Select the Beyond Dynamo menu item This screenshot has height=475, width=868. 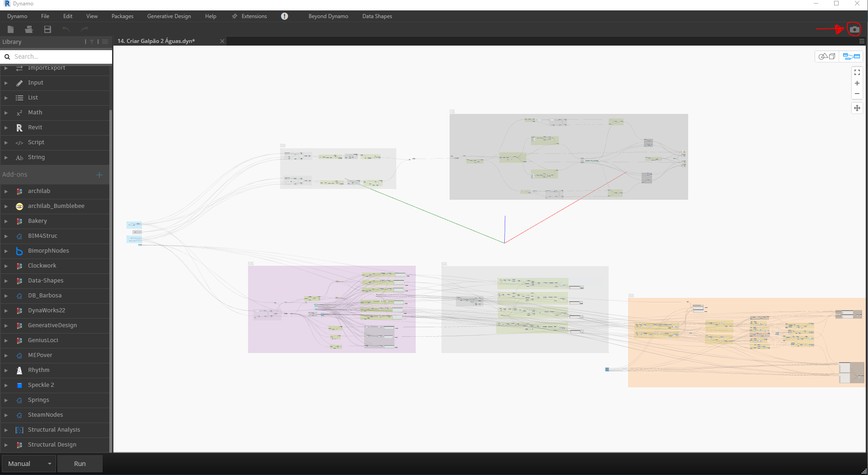point(328,16)
